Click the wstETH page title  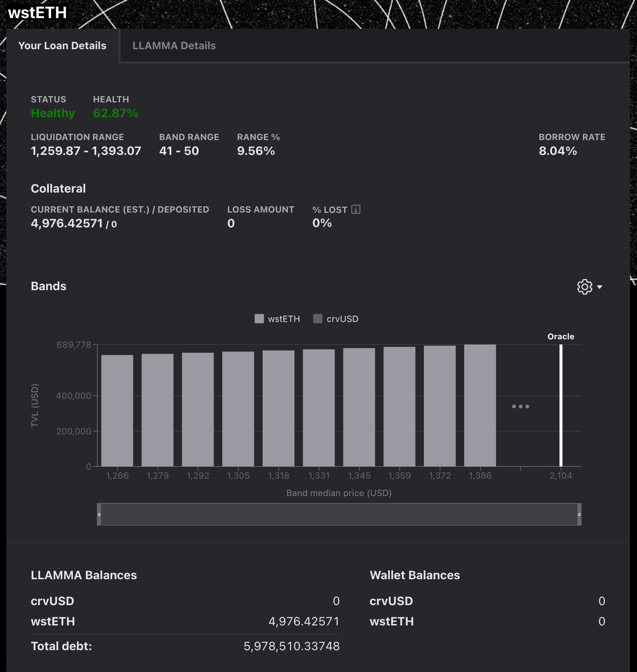[37, 13]
